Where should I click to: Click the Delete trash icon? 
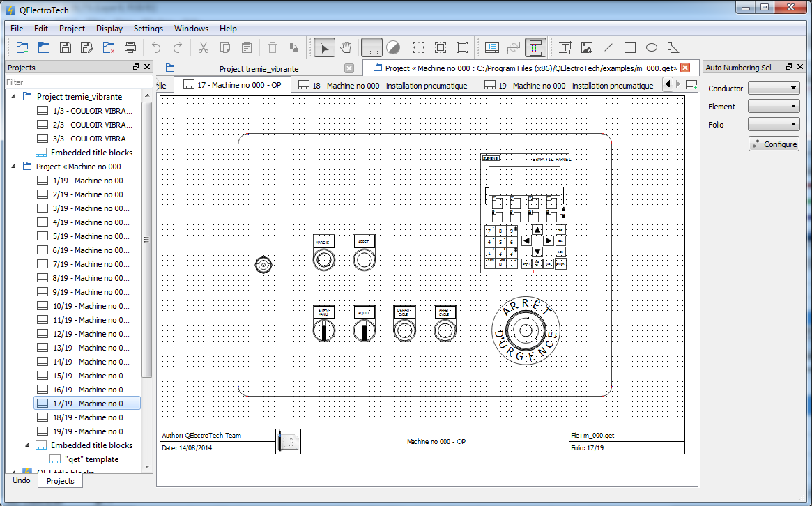[x=273, y=47]
